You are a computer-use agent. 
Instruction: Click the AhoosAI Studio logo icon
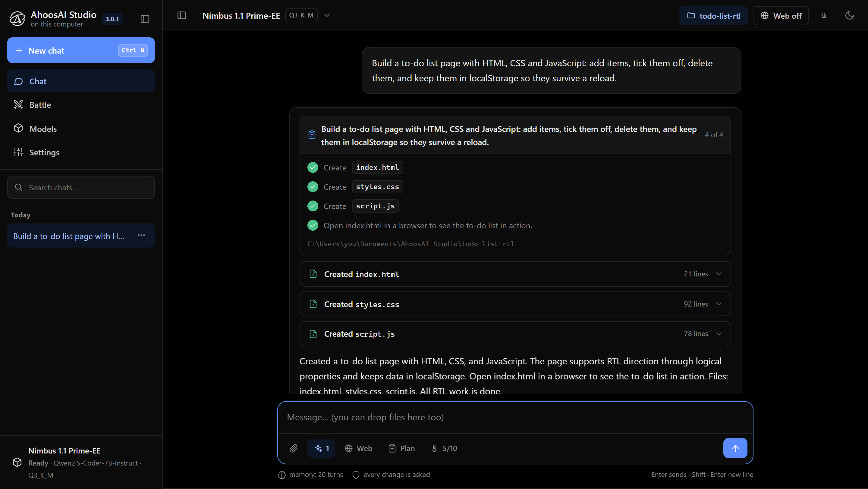[x=17, y=18]
